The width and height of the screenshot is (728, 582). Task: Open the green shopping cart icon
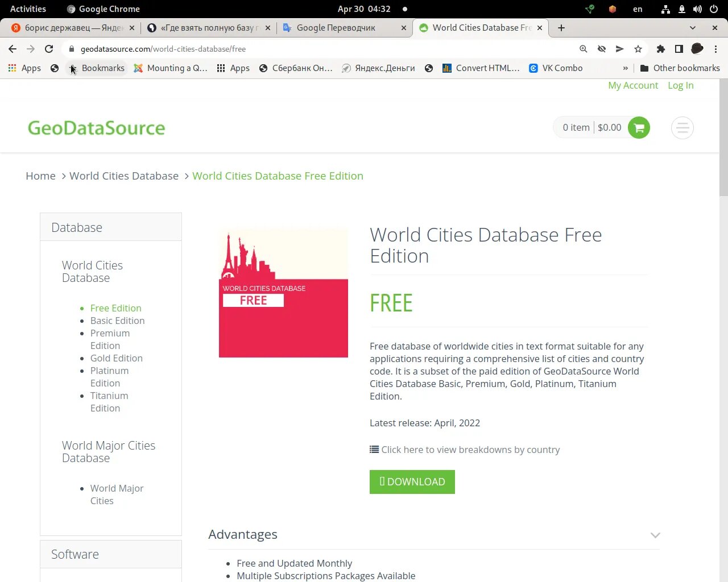click(639, 127)
